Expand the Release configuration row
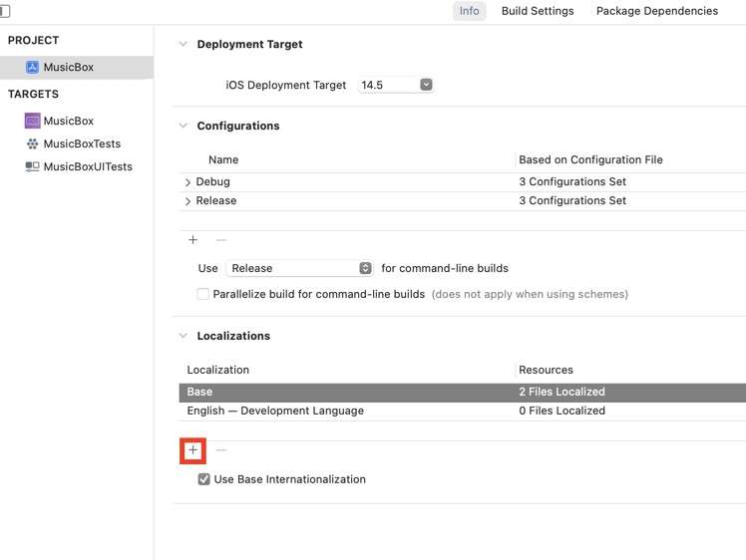This screenshot has width=746, height=560. coord(187,201)
